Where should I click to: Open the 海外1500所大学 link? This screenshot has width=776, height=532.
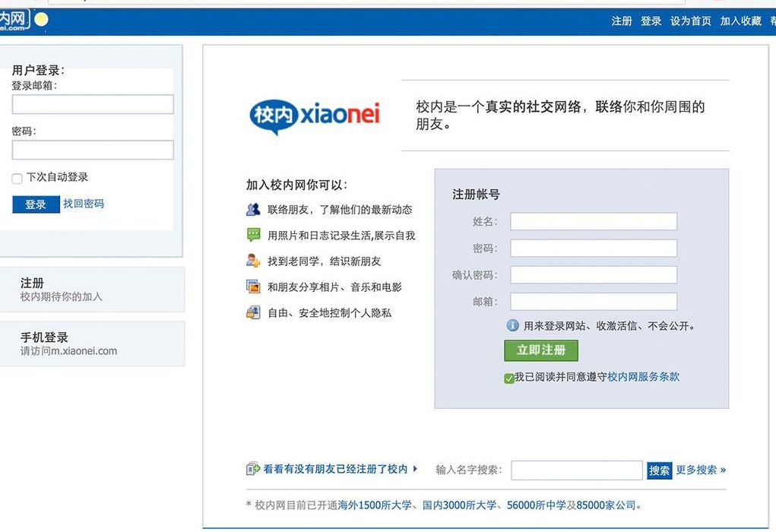(x=375, y=505)
